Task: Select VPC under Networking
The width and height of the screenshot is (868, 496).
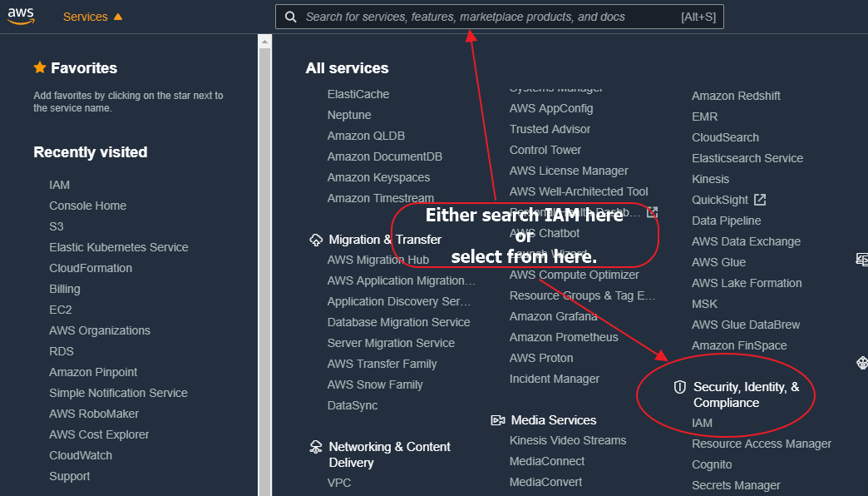Action: (339, 483)
